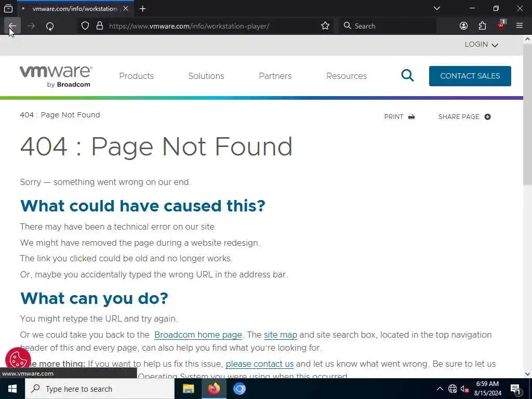Click the What could have caused this? heading
532x399 pixels.
click(x=142, y=206)
